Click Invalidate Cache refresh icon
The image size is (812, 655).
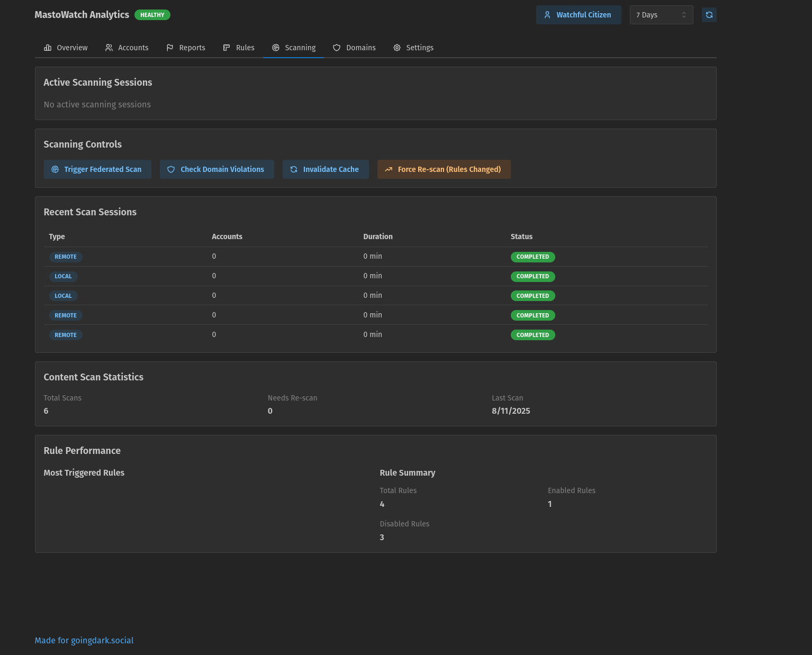click(294, 169)
